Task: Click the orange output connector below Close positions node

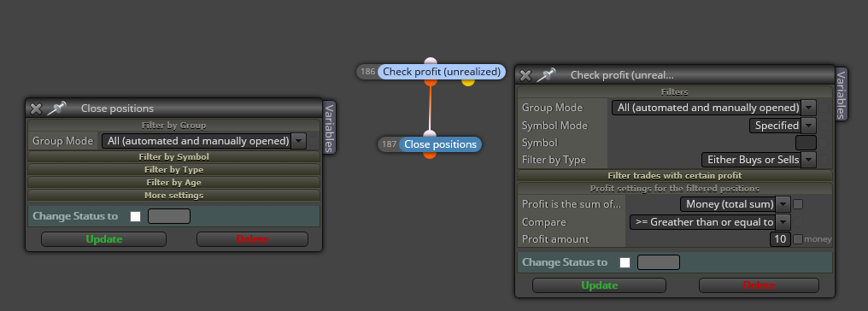Action: point(430,155)
